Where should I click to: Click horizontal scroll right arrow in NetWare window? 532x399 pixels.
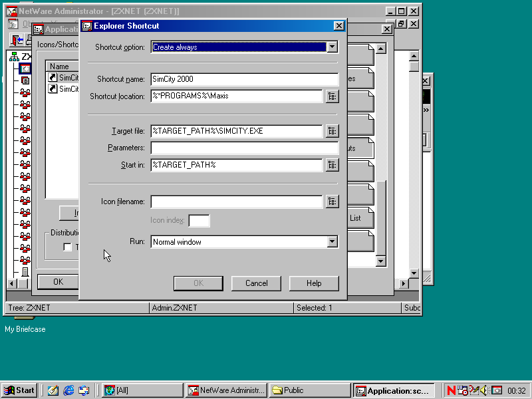pyautogui.click(x=404, y=283)
